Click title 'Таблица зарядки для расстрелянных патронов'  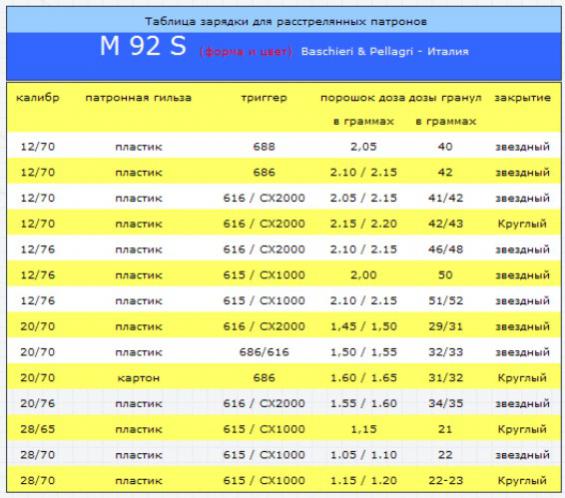pyautogui.click(x=286, y=21)
